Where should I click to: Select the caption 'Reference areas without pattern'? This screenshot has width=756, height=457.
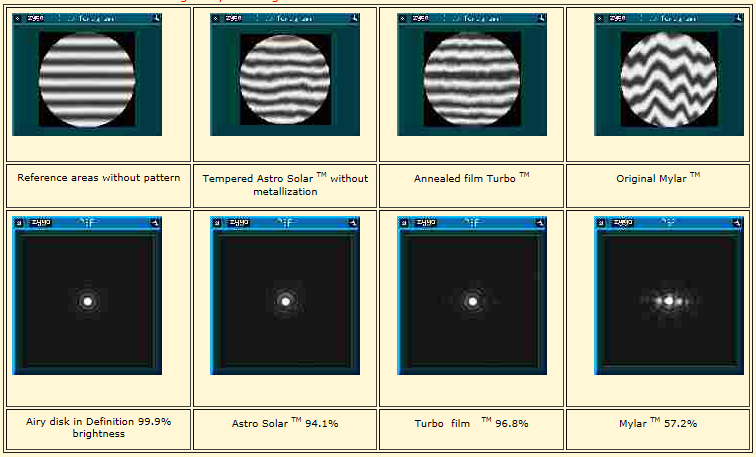[x=99, y=178]
